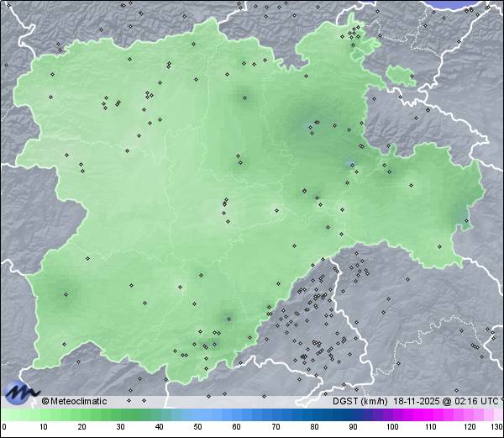Click the dark green spot at far eastern edge
The image size is (504, 438).
pos(465,222)
